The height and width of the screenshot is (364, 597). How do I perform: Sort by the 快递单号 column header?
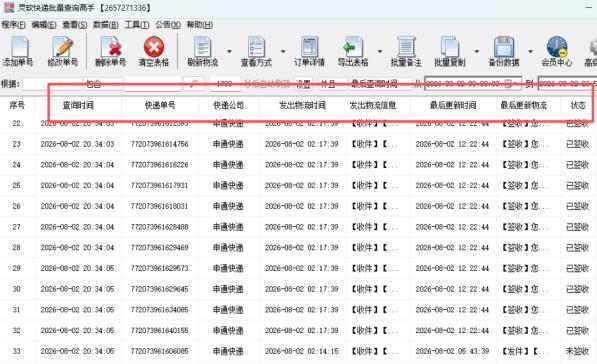[160, 105]
